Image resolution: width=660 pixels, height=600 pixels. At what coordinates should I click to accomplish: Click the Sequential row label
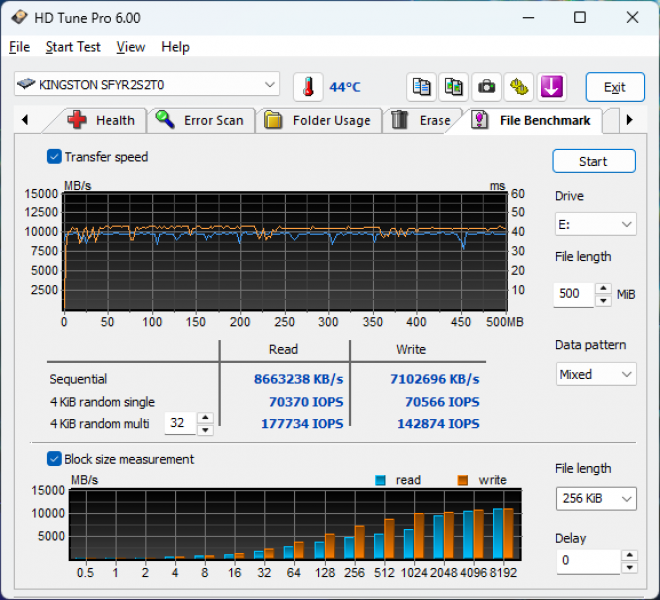click(x=78, y=379)
